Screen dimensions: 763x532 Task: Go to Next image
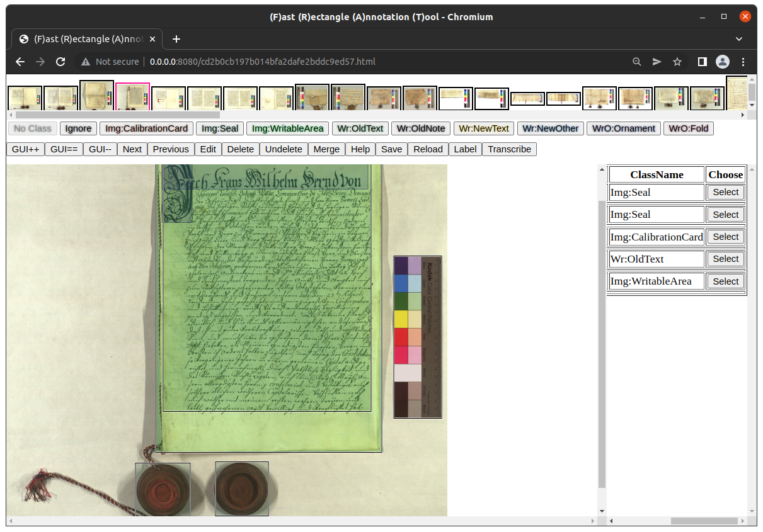pos(132,149)
